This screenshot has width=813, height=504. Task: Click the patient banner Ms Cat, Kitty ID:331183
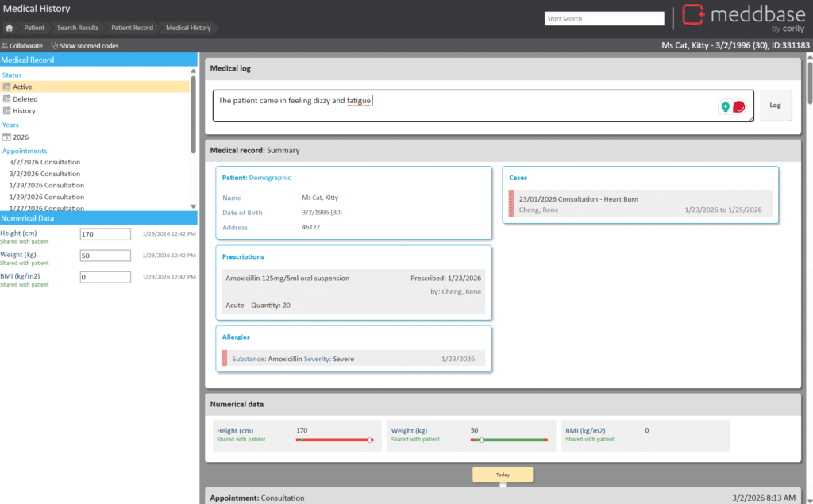tap(735, 45)
